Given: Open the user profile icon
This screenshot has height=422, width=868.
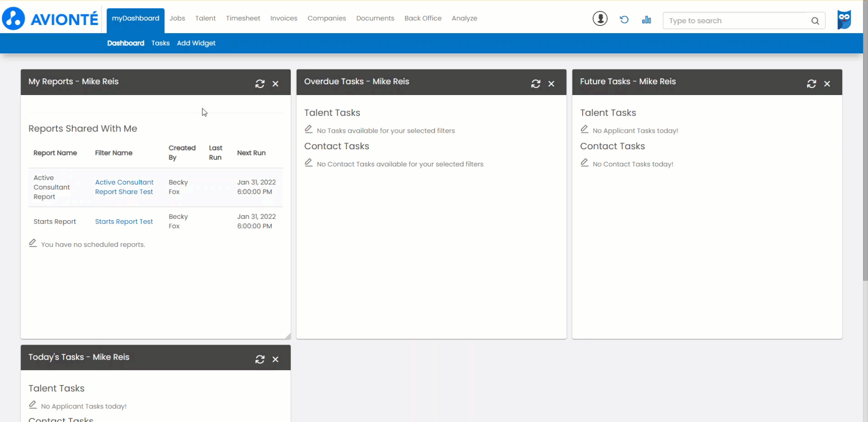Looking at the screenshot, I should [x=600, y=19].
